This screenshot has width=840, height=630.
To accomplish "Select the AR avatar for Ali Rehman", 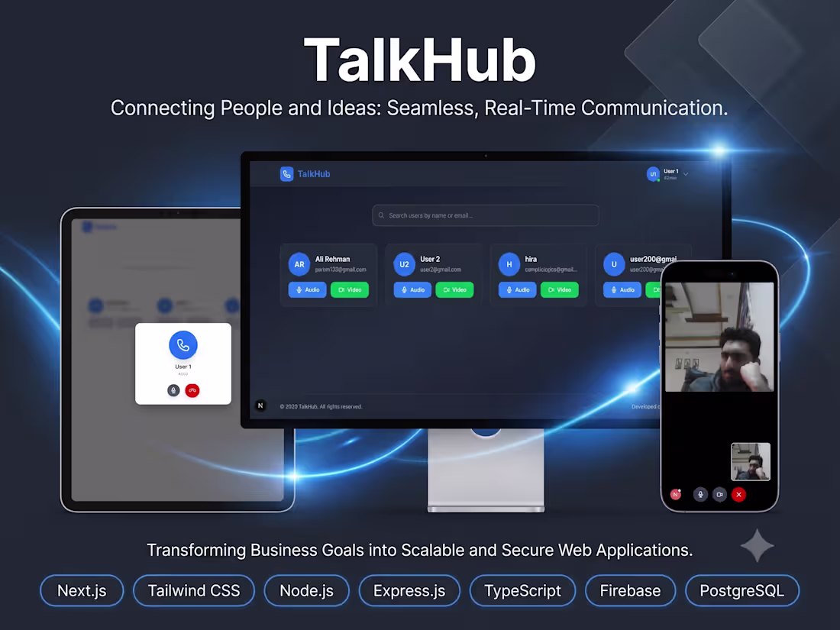I will click(299, 264).
